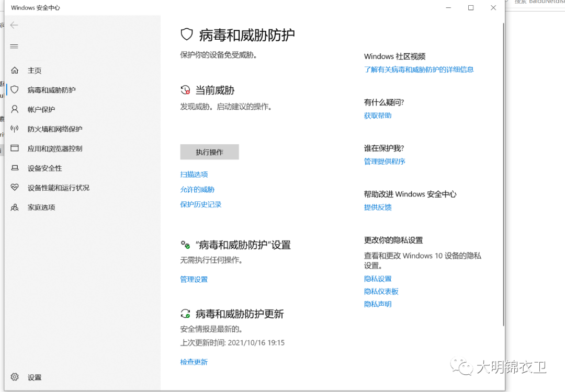Viewport: 565px width, 392px height.
Task: Click 安全情报是最新的。 text
Action: coord(211,329)
